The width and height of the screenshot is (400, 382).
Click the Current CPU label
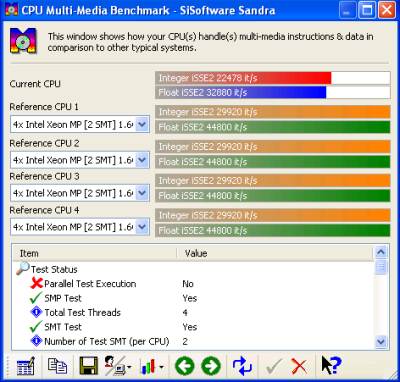click(x=35, y=84)
